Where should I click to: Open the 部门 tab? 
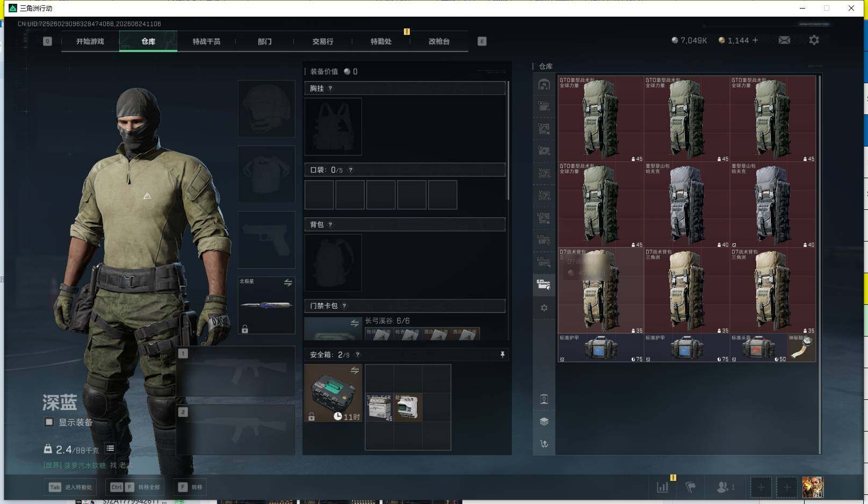tap(264, 41)
